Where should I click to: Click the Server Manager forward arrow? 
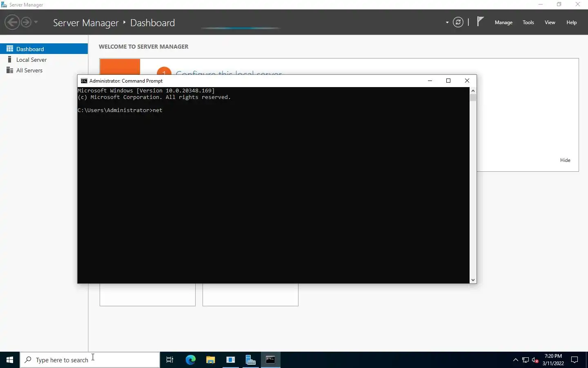click(x=26, y=22)
